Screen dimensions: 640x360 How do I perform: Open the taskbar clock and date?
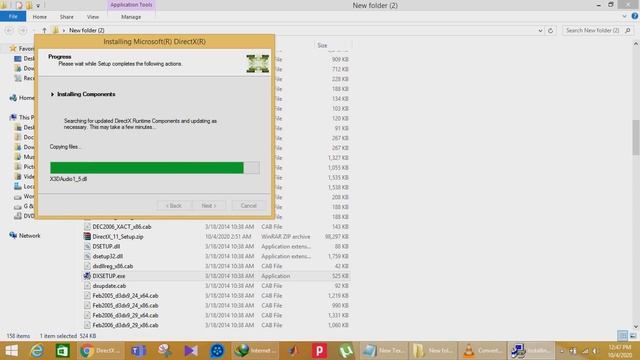(620, 351)
